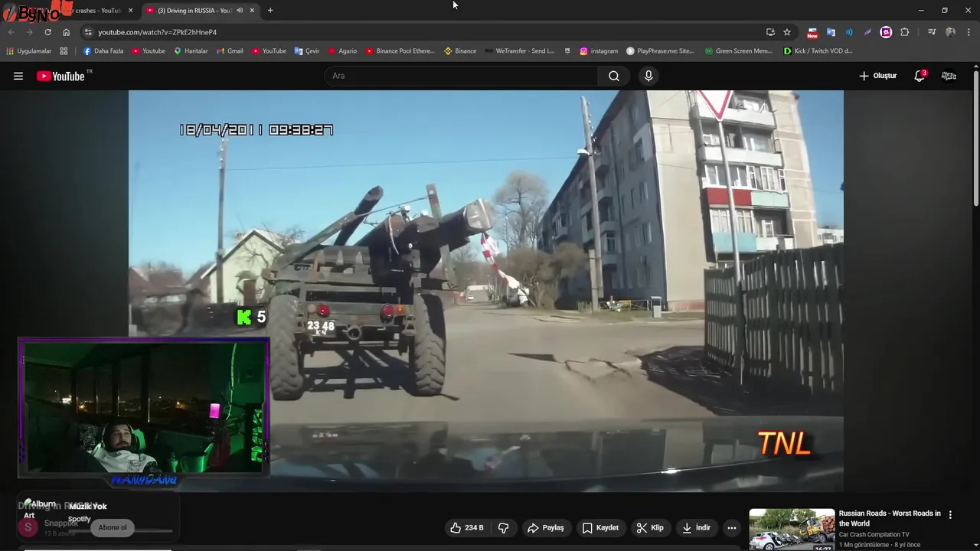Download video via İndir button
980x551 pixels.
pyautogui.click(x=696, y=527)
